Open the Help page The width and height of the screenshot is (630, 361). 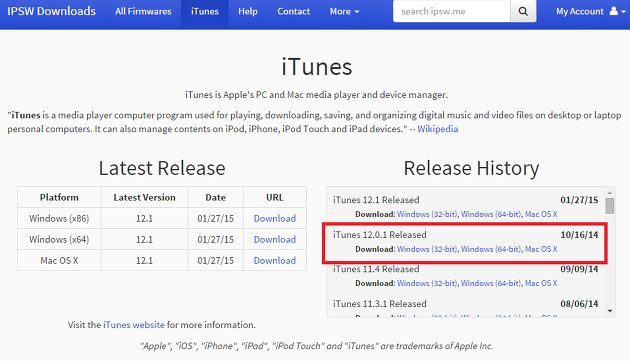248,12
